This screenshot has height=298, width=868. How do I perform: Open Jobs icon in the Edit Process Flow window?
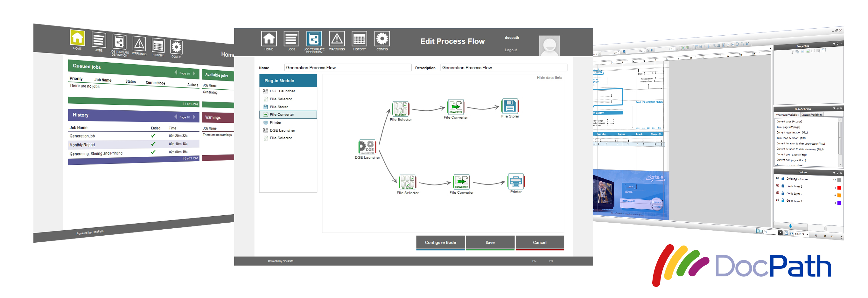coord(291,39)
